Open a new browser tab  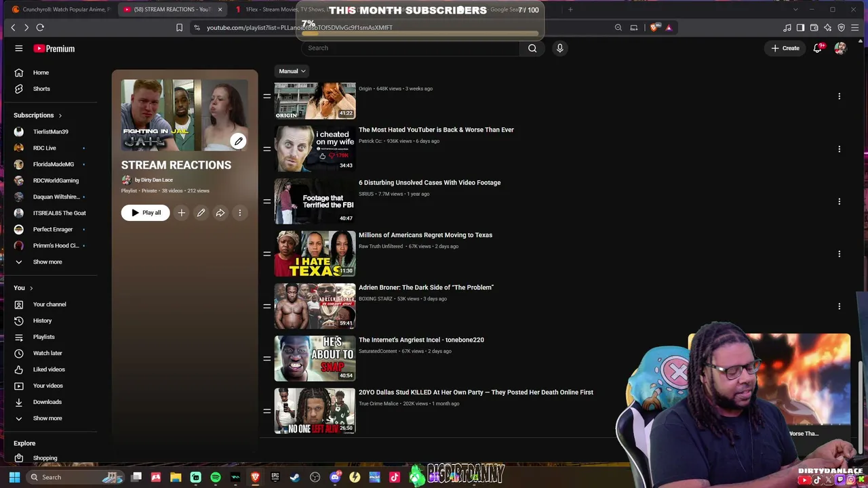click(570, 9)
